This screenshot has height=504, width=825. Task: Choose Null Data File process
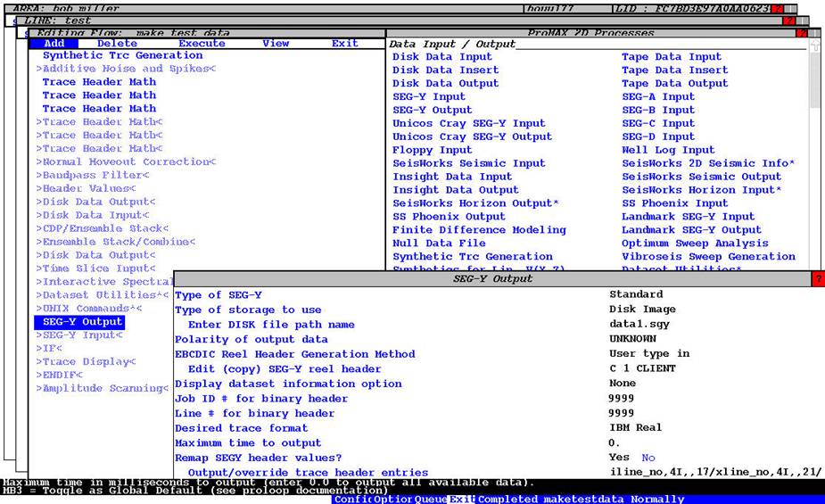[x=439, y=243]
